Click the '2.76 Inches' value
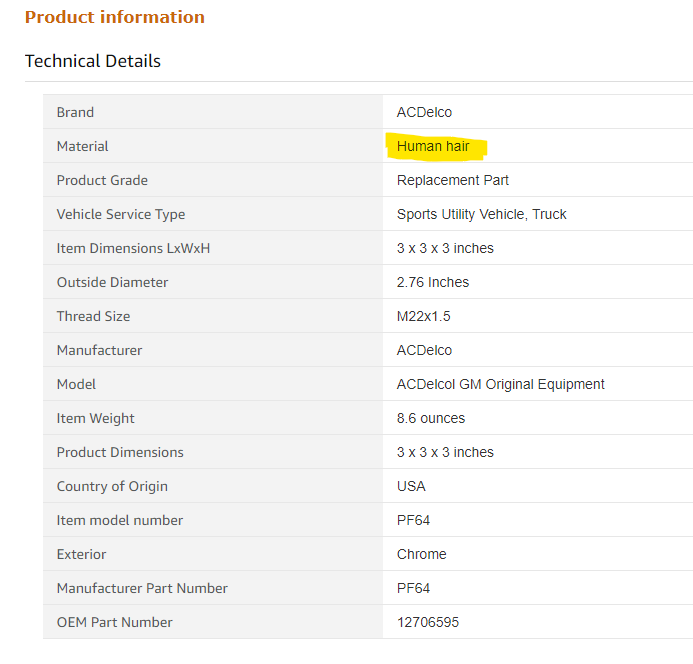This screenshot has width=693, height=664. click(x=433, y=282)
